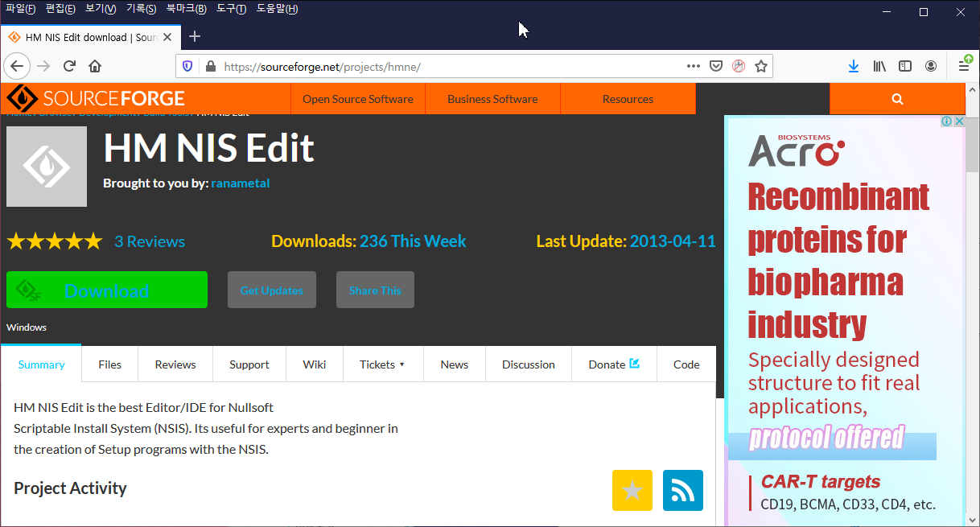Image resolution: width=980 pixels, height=527 pixels.
Task: Reload the current page
Action: (x=69, y=66)
